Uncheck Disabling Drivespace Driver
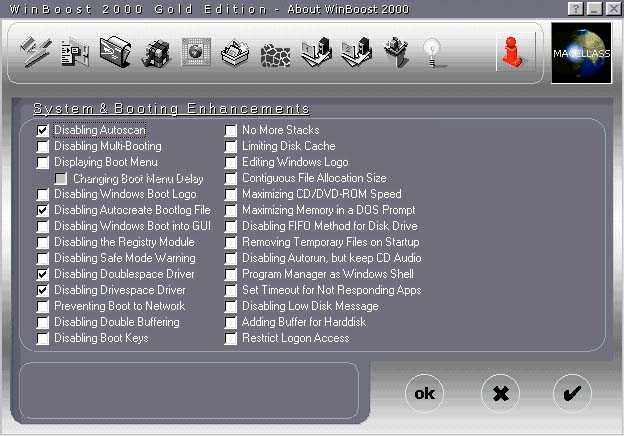The image size is (624, 436). pos(43,290)
